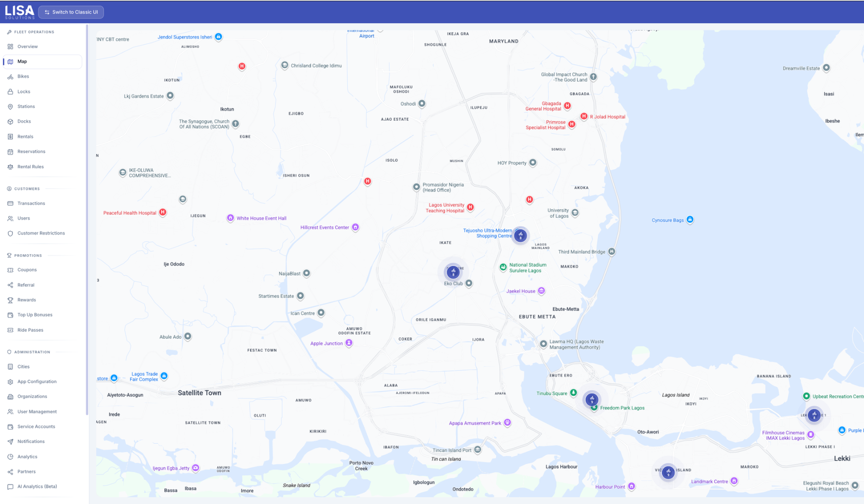Click the National Stadium Surulere Lagos label
864x504 pixels.
tap(528, 268)
